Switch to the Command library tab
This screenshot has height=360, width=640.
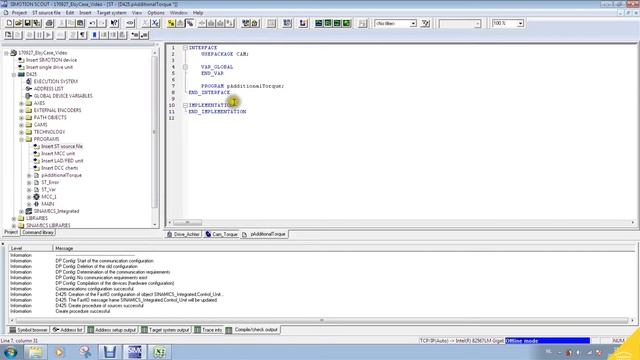pyautogui.click(x=38, y=233)
